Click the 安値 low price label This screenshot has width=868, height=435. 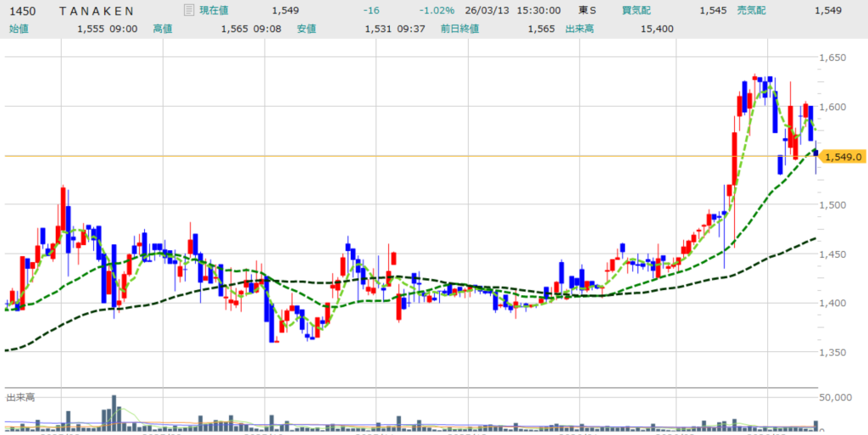(x=307, y=28)
